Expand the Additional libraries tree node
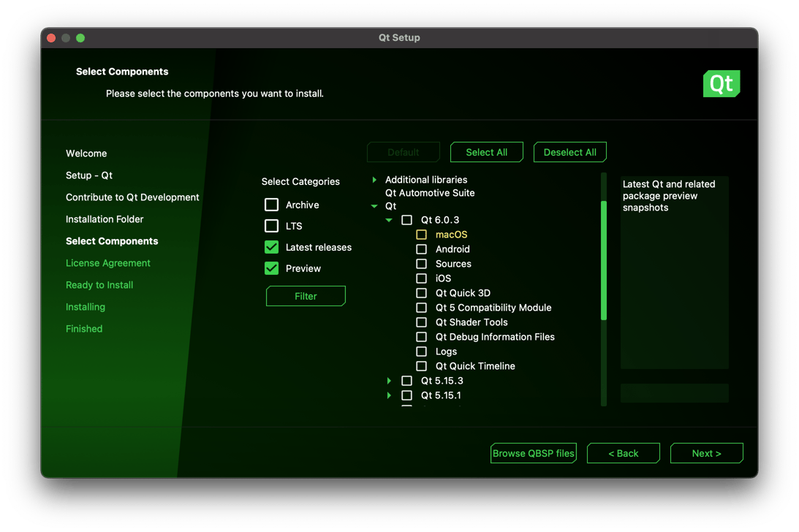The width and height of the screenshot is (799, 532). tap(374, 180)
